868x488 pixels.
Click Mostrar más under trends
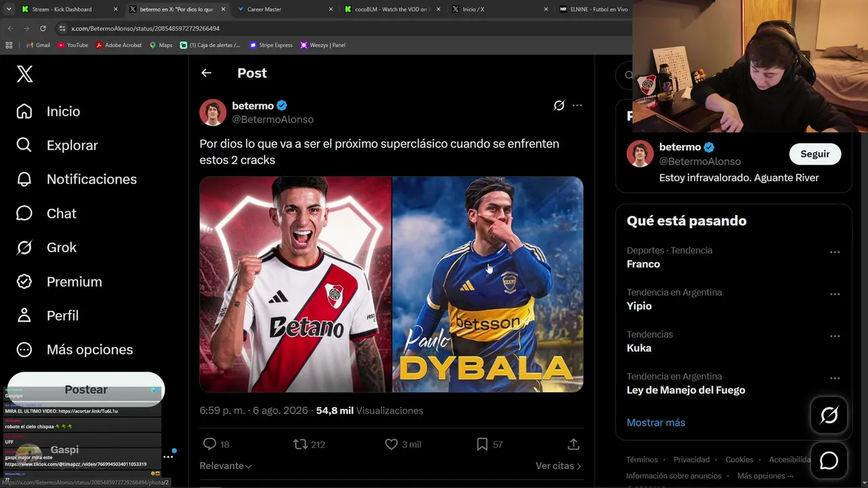pos(656,423)
